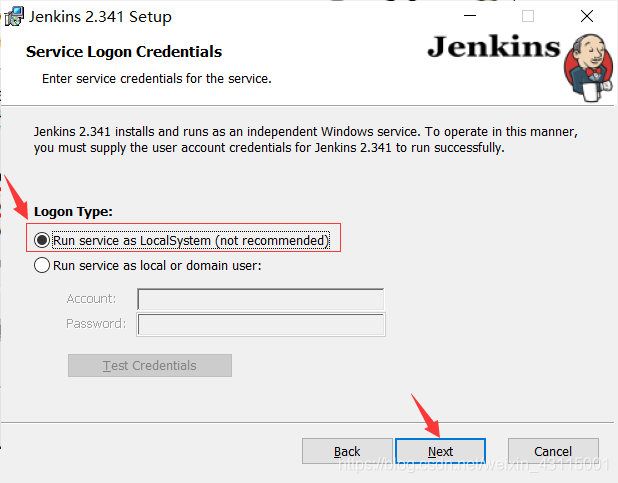Image resolution: width=618 pixels, height=483 pixels.
Task: Click the Jenkins wordmark in the header
Action: click(494, 47)
